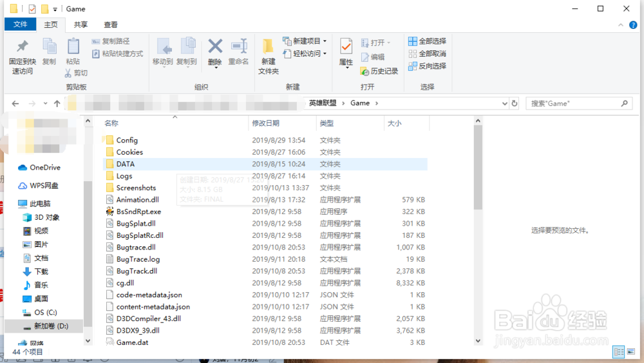Click Edit (编辑) ribbon button
This screenshot has width=644, height=363.
(373, 57)
